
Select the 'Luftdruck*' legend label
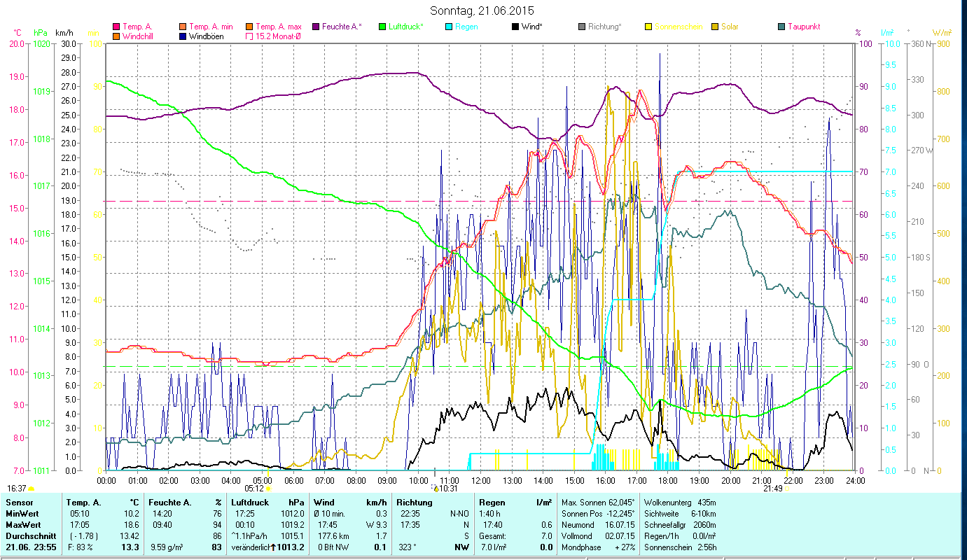[407, 27]
